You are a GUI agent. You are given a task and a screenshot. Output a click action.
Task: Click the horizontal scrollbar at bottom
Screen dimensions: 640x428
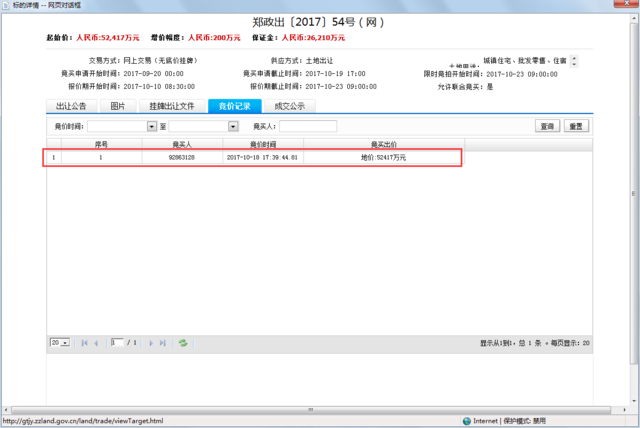(x=311, y=410)
